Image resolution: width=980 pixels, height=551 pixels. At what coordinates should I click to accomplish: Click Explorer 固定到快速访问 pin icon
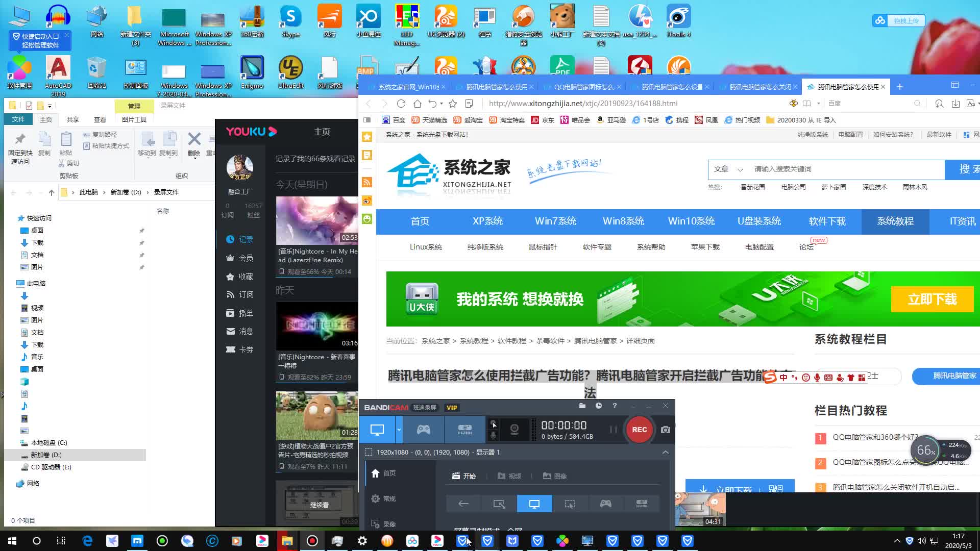tap(20, 148)
